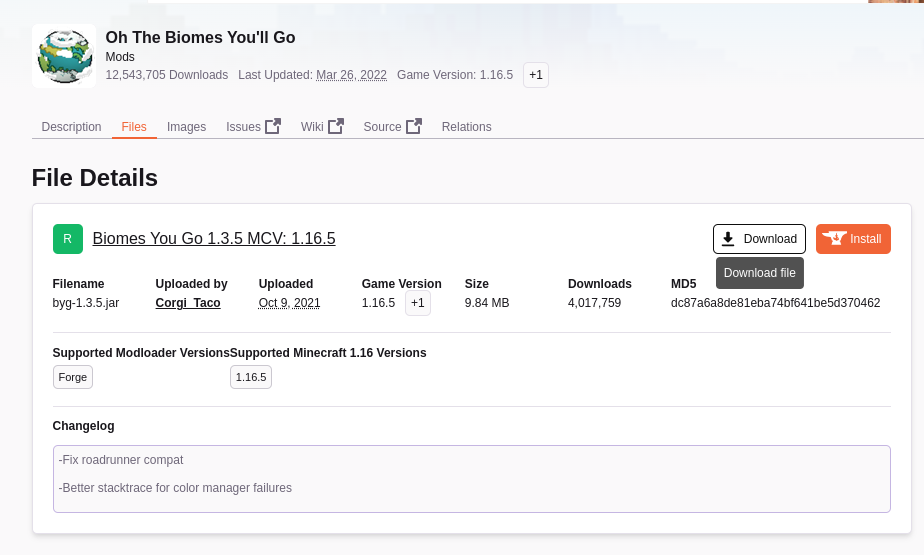Click the green R release badge
Image resolution: width=924 pixels, height=555 pixels.
click(68, 239)
